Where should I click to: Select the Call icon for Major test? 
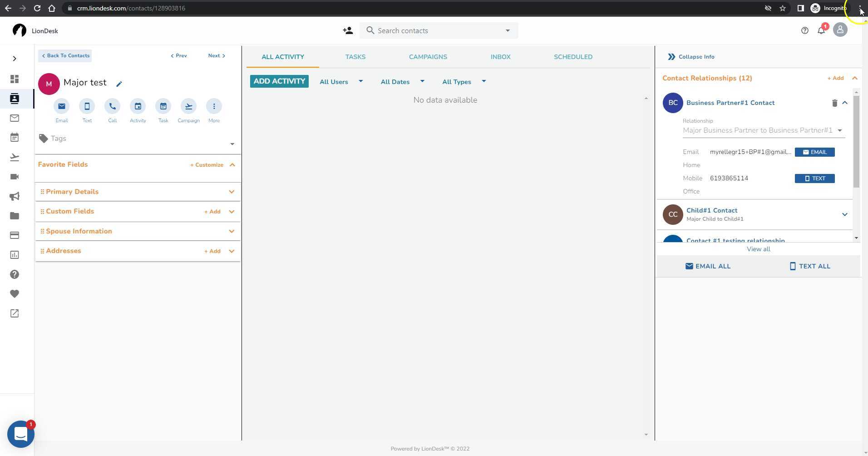(112, 106)
